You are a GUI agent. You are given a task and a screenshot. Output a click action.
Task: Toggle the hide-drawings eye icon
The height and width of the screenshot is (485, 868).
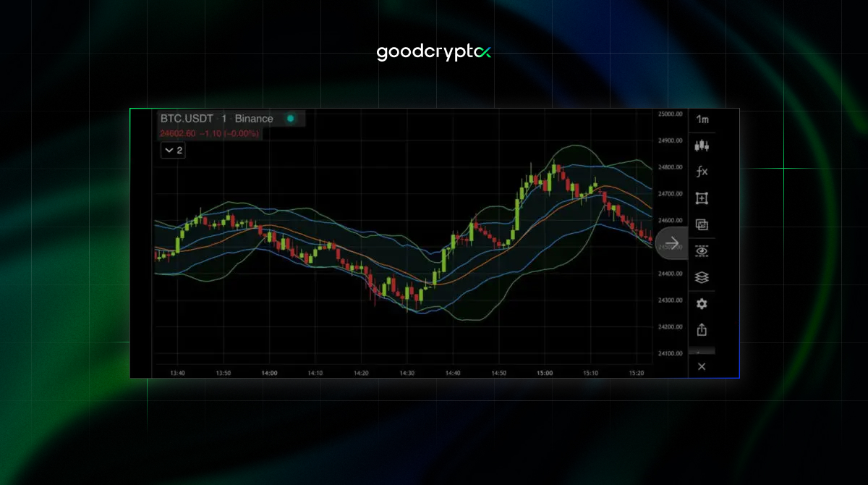701,251
